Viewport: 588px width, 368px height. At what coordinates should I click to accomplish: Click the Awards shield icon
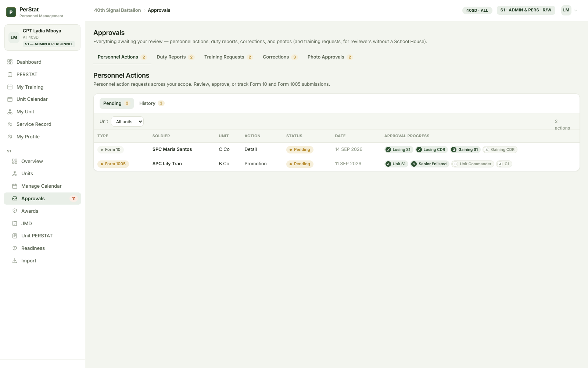[15, 211]
